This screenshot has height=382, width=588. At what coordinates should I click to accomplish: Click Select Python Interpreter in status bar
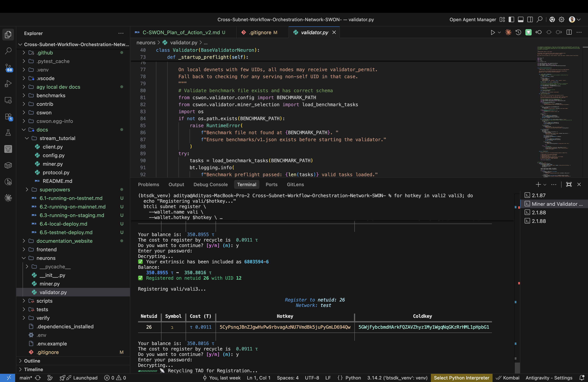click(x=461, y=378)
